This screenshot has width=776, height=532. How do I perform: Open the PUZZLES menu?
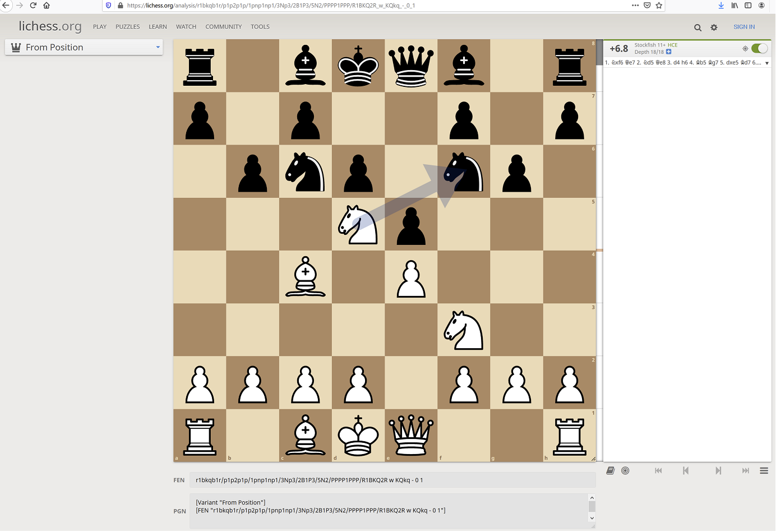pos(128,26)
